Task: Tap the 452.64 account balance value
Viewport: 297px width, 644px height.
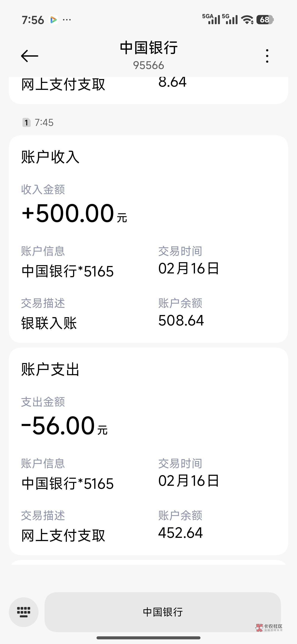Action: [180, 533]
